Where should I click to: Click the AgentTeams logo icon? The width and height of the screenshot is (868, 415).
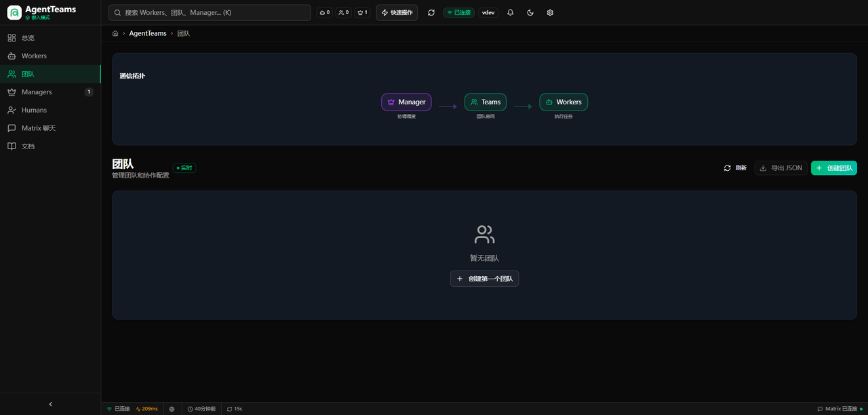tap(14, 12)
